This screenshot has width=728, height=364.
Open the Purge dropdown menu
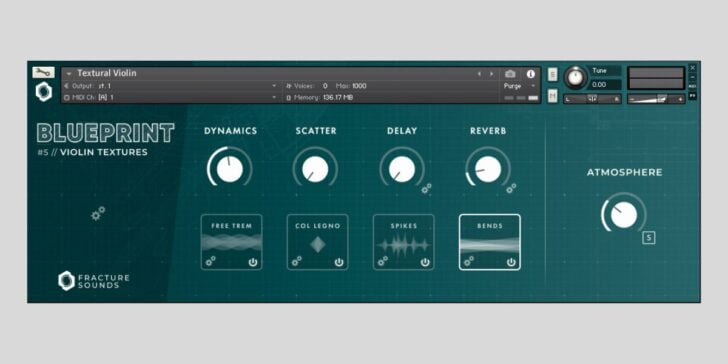point(519,86)
